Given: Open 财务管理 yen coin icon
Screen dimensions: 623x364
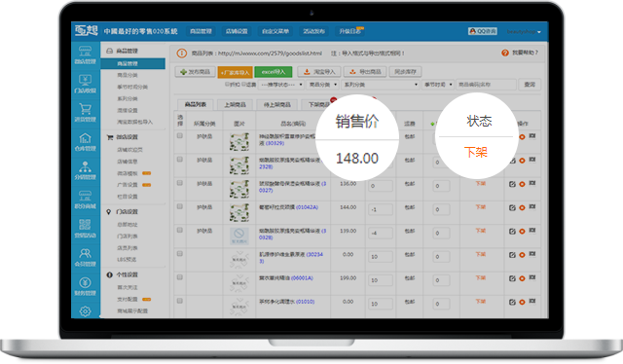Looking at the screenshot, I should click(x=85, y=286).
